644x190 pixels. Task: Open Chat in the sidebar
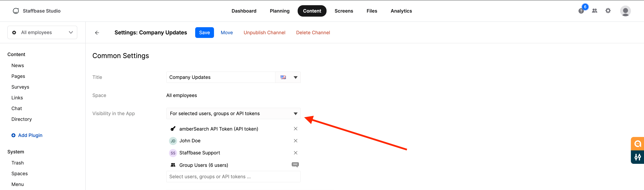[x=16, y=108]
